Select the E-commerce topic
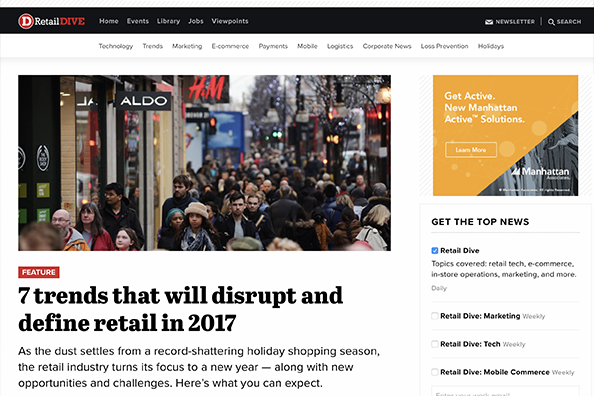 click(x=230, y=46)
